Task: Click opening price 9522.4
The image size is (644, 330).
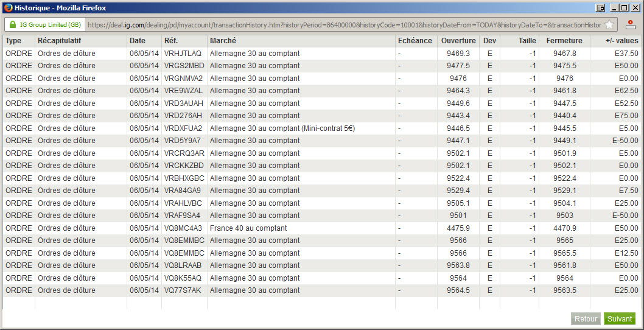Action: [458, 178]
